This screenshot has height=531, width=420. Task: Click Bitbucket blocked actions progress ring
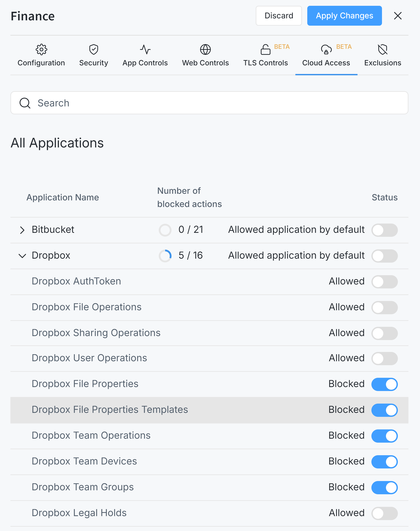(165, 230)
